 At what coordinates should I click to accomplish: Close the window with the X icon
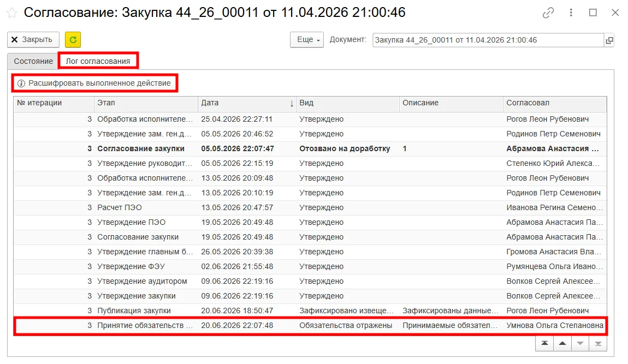[615, 13]
